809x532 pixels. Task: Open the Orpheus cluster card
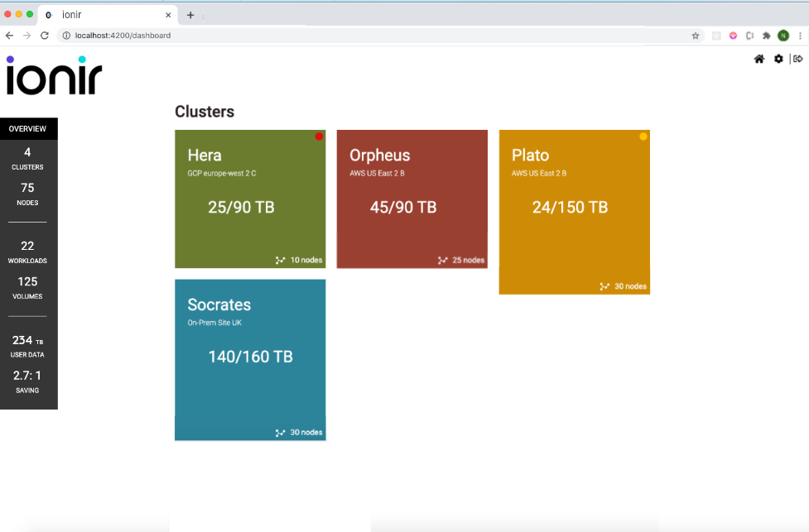[412, 199]
